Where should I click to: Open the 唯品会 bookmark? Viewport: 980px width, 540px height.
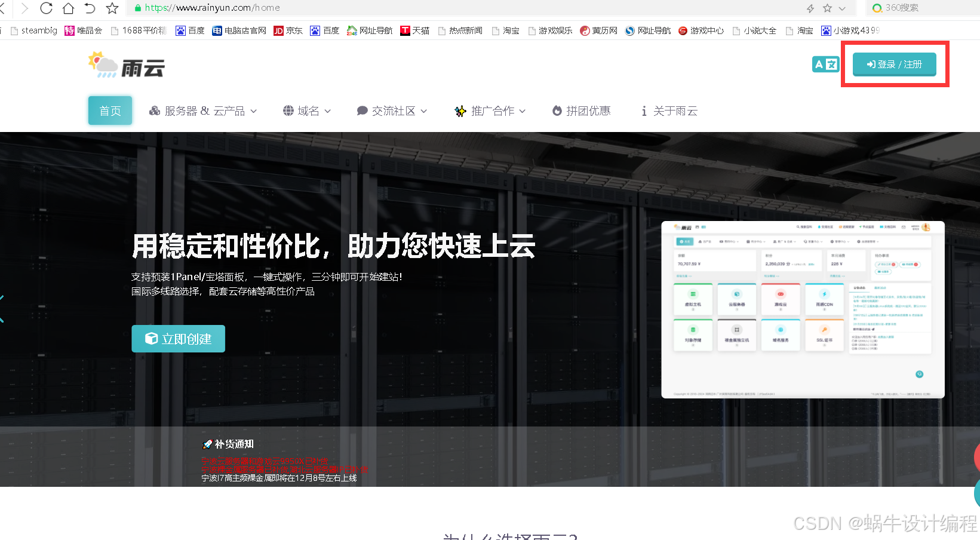tap(84, 30)
